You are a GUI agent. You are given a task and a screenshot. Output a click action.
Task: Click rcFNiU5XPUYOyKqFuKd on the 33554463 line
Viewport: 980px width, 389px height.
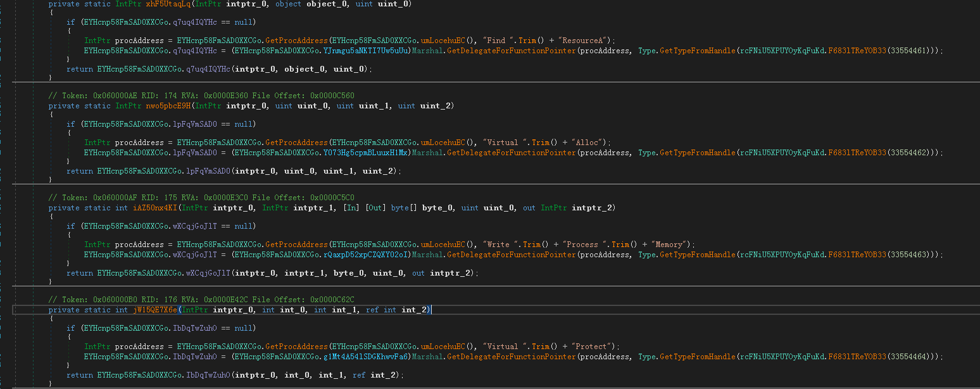click(x=781, y=255)
